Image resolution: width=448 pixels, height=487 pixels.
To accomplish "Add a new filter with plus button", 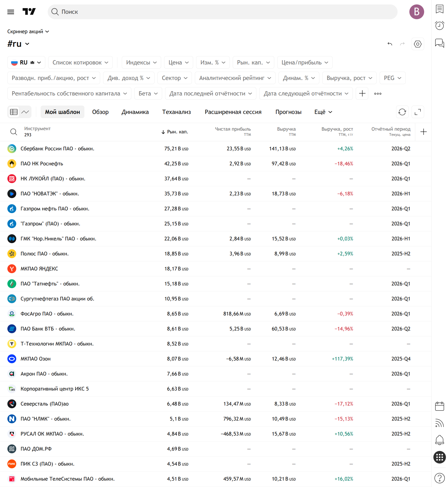I will [362, 94].
